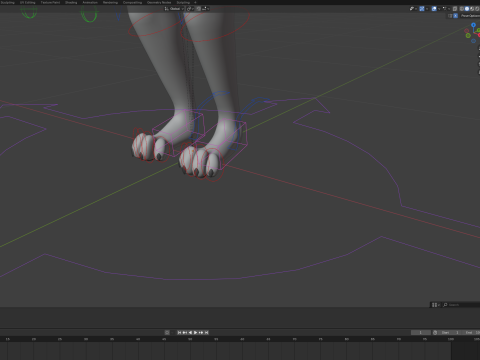Screen dimensions: 480x360
Task: Switch to the Compositing workspace tab
Action: tap(132, 2)
